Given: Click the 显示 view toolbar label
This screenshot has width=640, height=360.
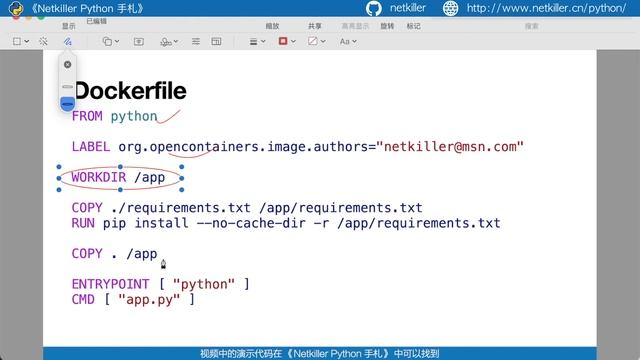Looking at the screenshot, I should pos(69,26).
